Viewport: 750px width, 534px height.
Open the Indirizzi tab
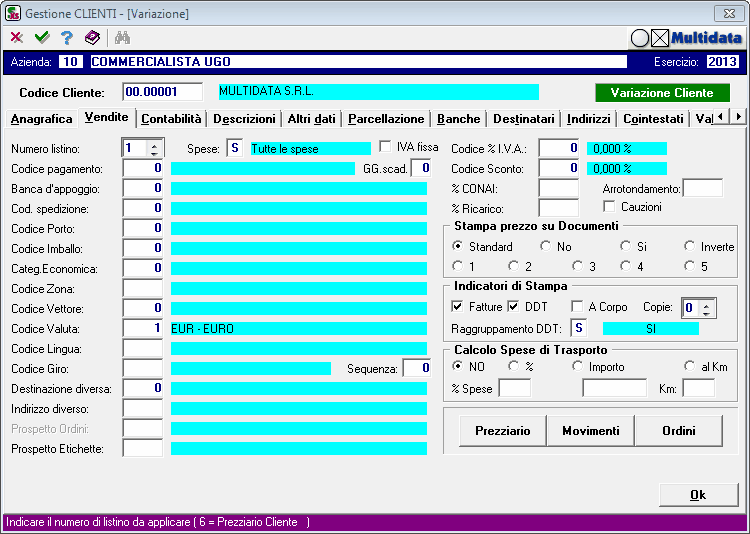pyautogui.click(x=589, y=119)
